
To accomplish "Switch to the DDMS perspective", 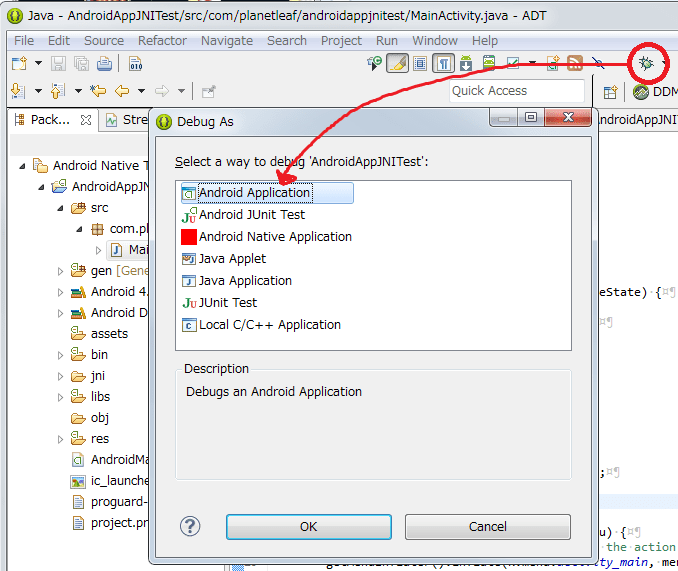I will pos(655,92).
